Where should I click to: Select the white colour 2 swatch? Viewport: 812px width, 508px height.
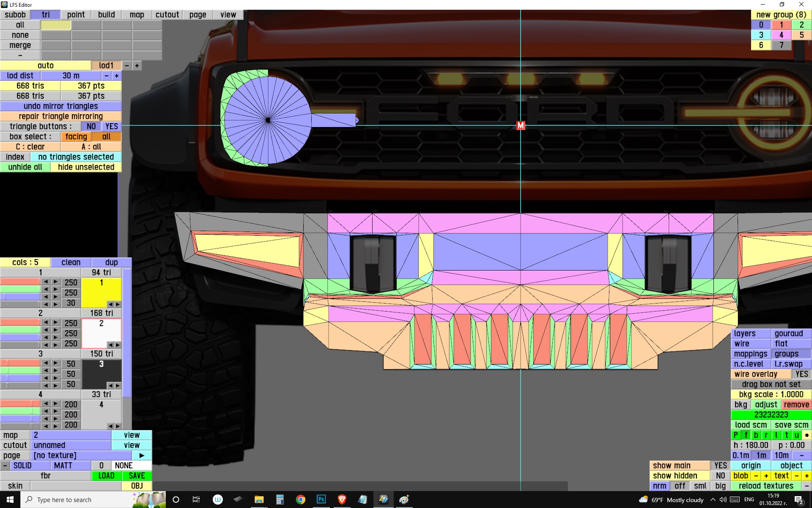pos(101,332)
